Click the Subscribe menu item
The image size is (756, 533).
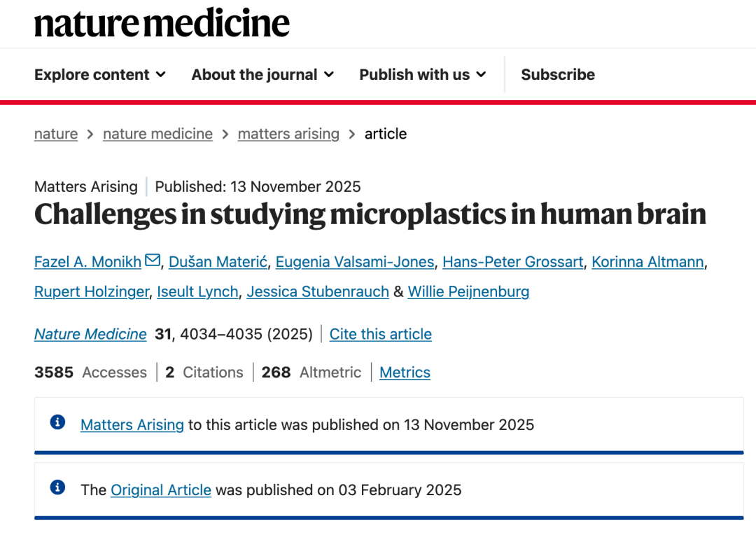point(558,75)
